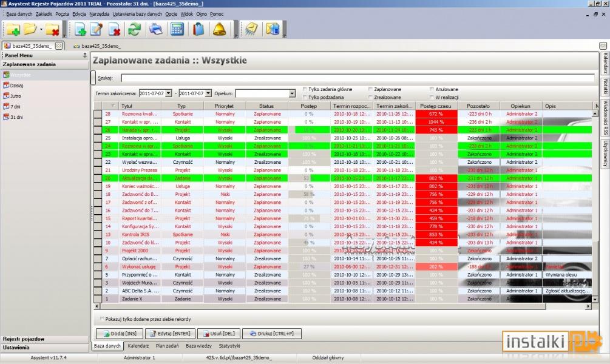
Task: Toggle Zrealizowane checkbox
Action: tap(370, 98)
